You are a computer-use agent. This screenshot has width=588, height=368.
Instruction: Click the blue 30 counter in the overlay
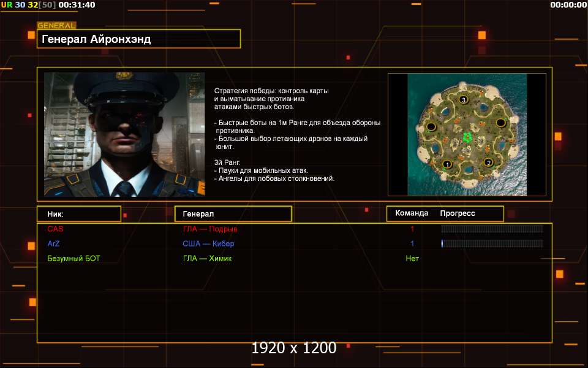click(20, 5)
